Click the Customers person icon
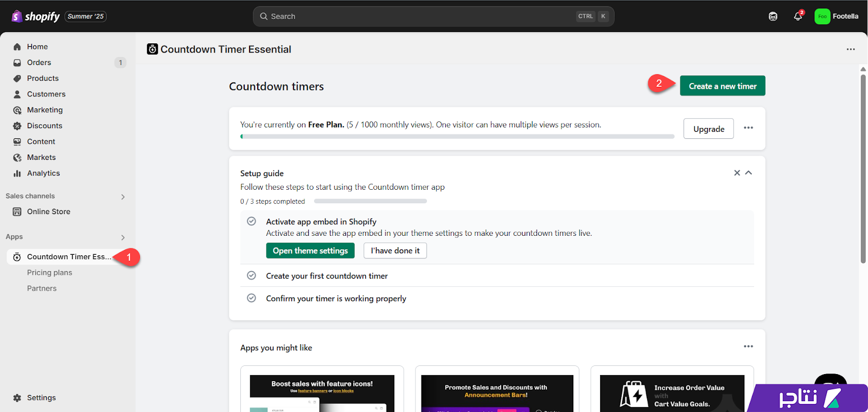The width and height of the screenshot is (868, 412). pos(17,94)
